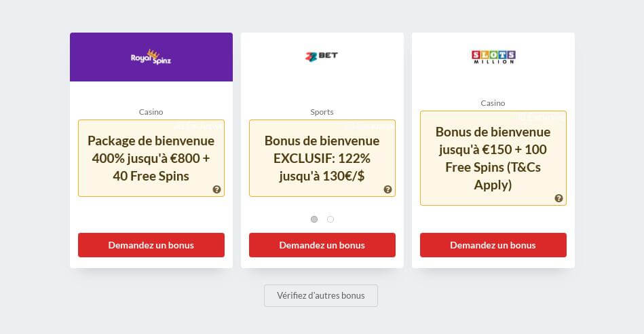The height and width of the screenshot is (334, 644).
Task: Click the Casino label on Royal Spinz card
Action: point(151,112)
